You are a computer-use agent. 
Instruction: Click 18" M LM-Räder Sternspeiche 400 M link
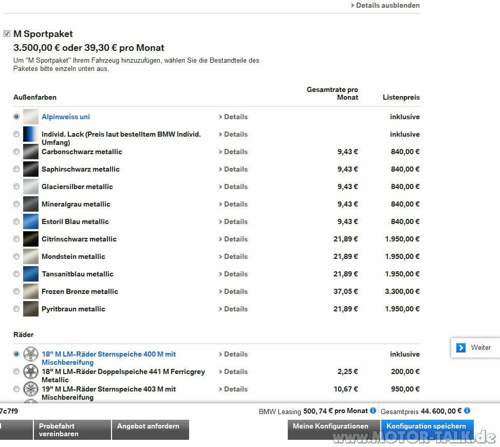click(x=109, y=358)
